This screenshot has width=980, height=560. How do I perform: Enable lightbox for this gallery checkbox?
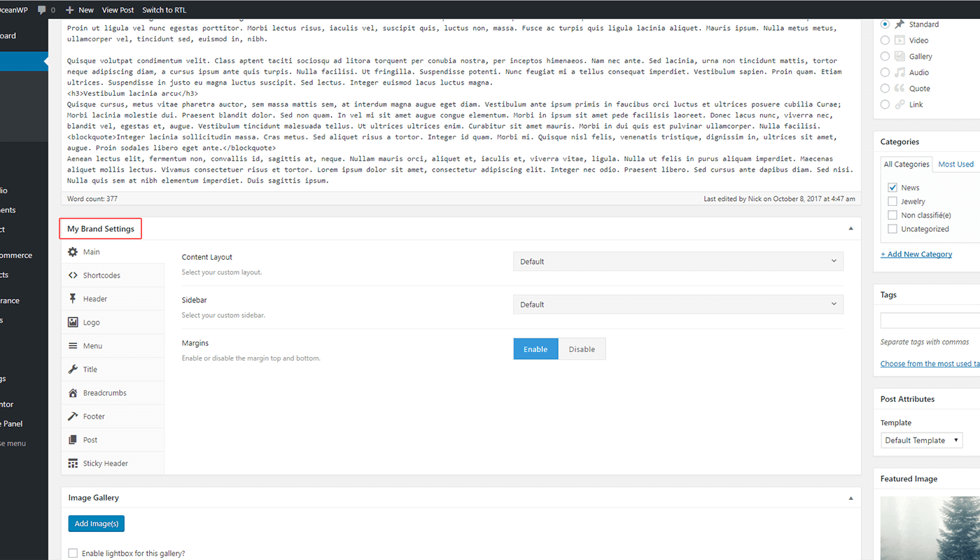pos(73,554)
